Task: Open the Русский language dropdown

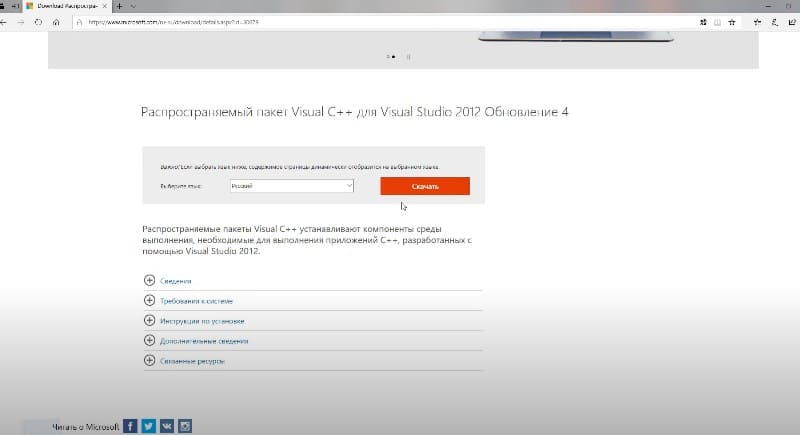Action: click(291, 186)
